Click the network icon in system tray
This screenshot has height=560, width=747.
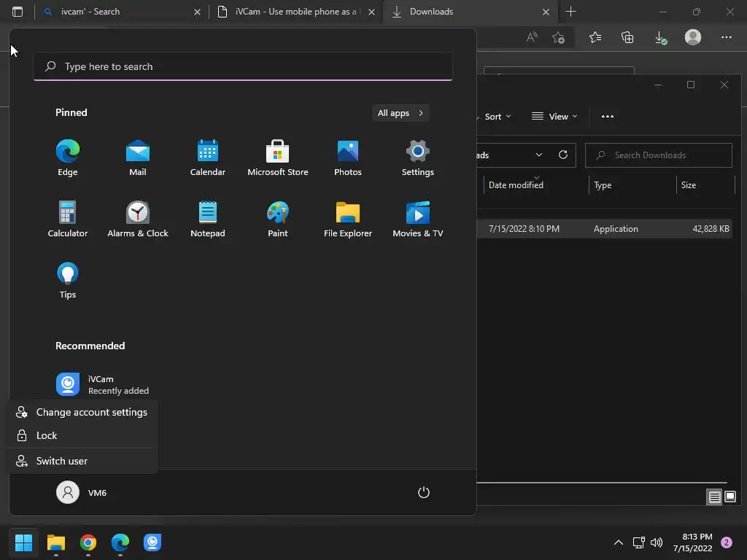tap(638, 542)
